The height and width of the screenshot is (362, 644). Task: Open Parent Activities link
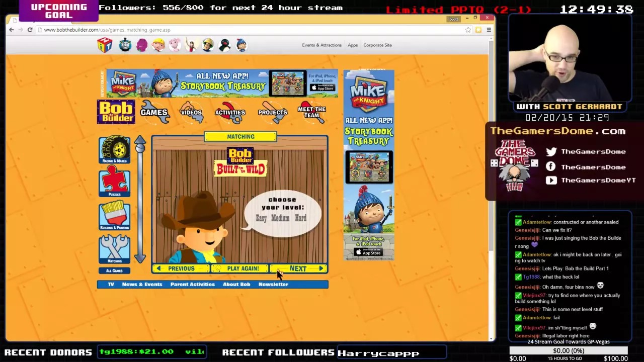192,284
